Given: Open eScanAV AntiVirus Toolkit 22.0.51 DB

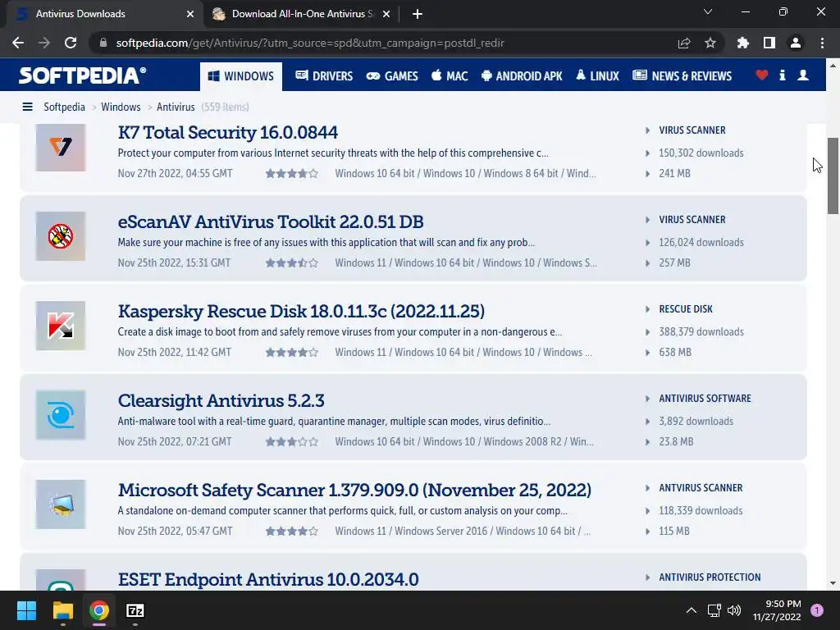Looking at the screenshot, I should click(x=271, y=221).
